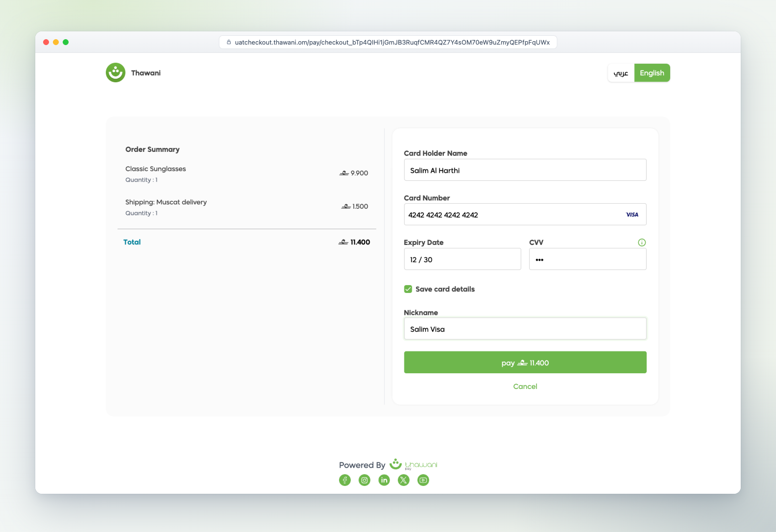The width and height of the screenshot is (776, 532).
Task: Open Thawani Instagram page icon
Action: 364,480
